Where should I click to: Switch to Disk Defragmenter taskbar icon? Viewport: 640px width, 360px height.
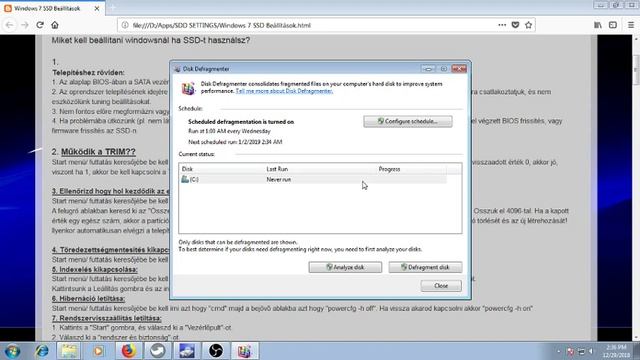(x=244, y=351)
